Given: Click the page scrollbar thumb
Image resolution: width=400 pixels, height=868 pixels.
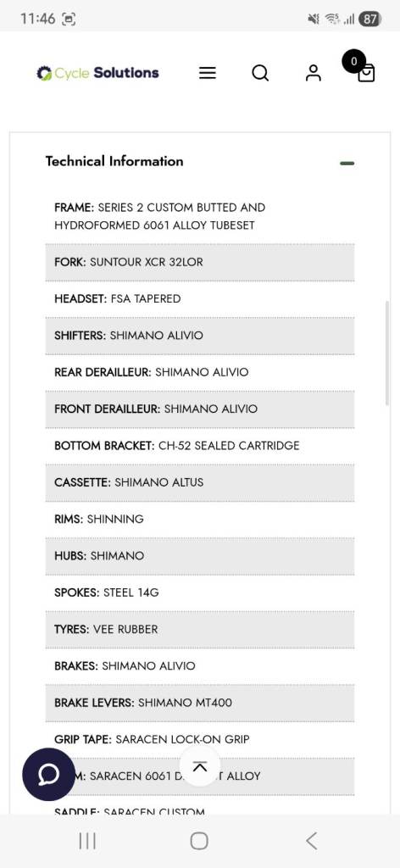Looking at the screenshot, I should (x=386, y=353).
